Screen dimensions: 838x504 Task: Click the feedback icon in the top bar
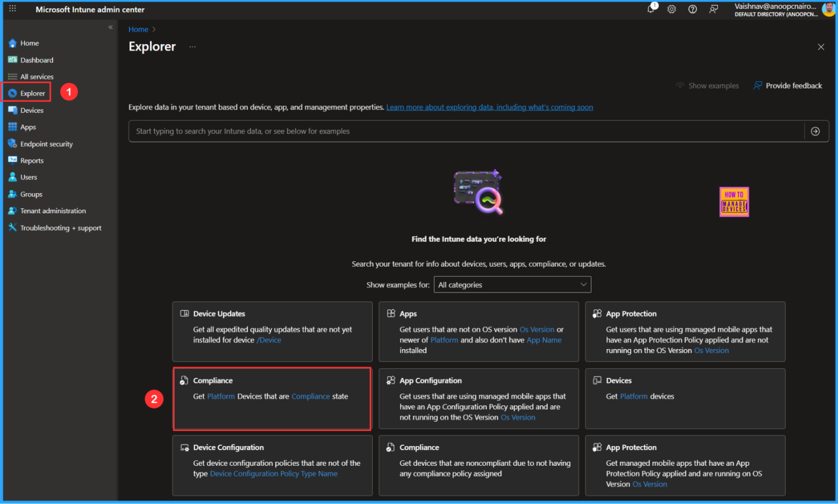point(714,9)
